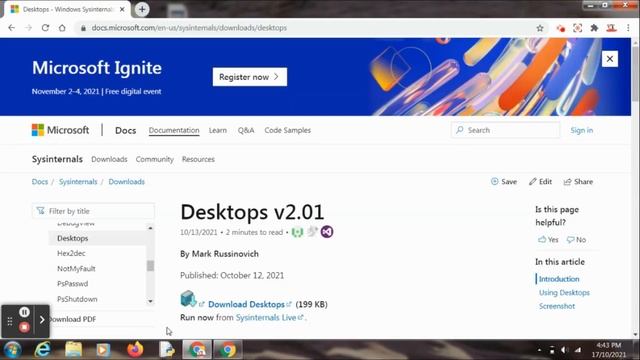Click the Microsoft logo
Image resolution: width=640 pixels, height=360 pixels.
click(x=60, y=130)
